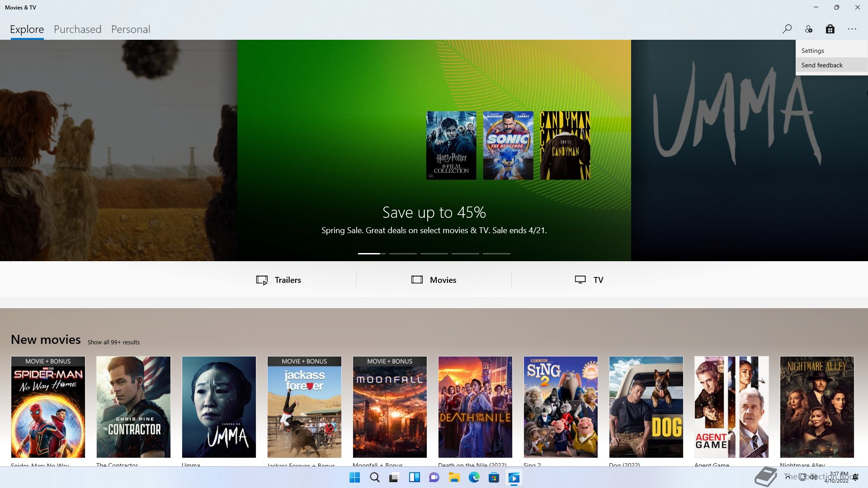The width and height of the screenshot is (868, 488).
Task: Choose Settings from the overflow menu
Action: point(831,51)
